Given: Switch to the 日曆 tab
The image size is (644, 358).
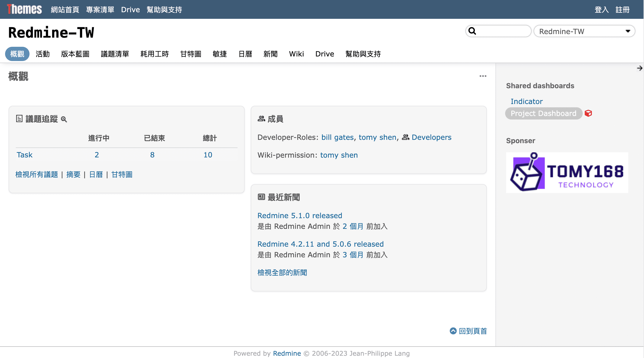Looking at the screenshot, I should [x=245, y=54].
